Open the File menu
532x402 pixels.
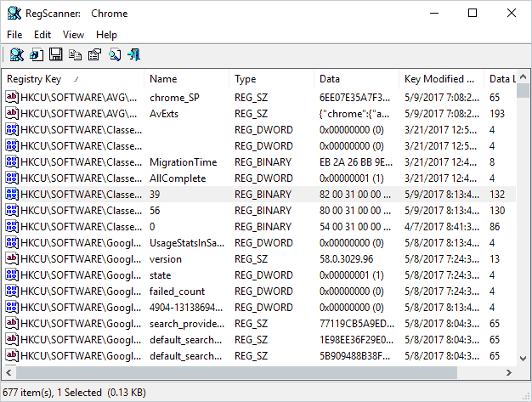click(x=14, y=35)
